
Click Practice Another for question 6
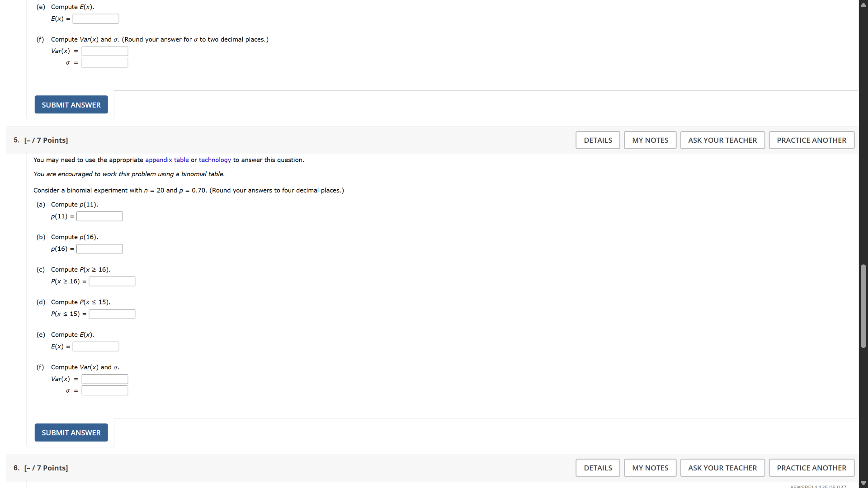811,468
